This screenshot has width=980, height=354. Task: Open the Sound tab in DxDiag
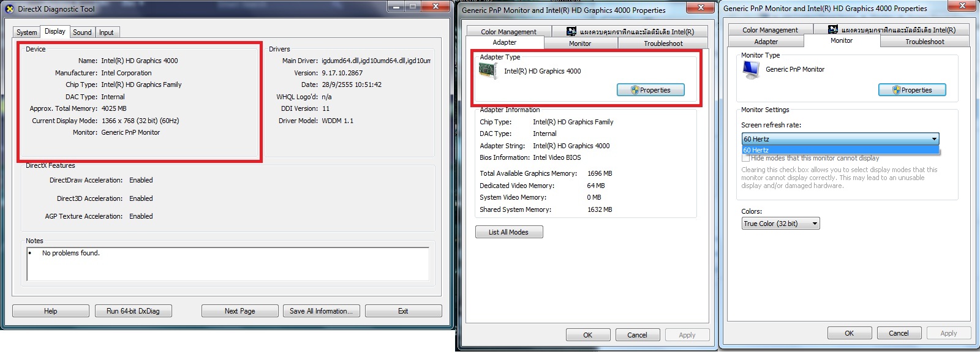click(x=82, y=32)
